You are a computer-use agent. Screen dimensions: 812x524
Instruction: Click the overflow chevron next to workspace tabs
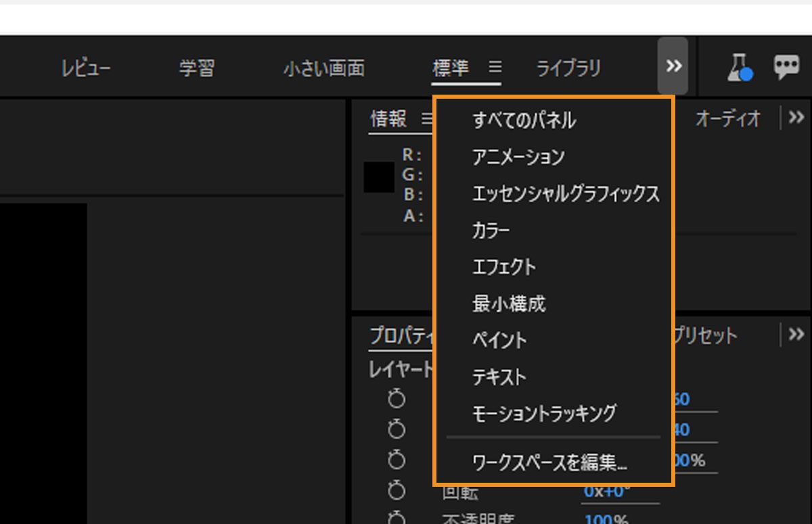(673, 66)
